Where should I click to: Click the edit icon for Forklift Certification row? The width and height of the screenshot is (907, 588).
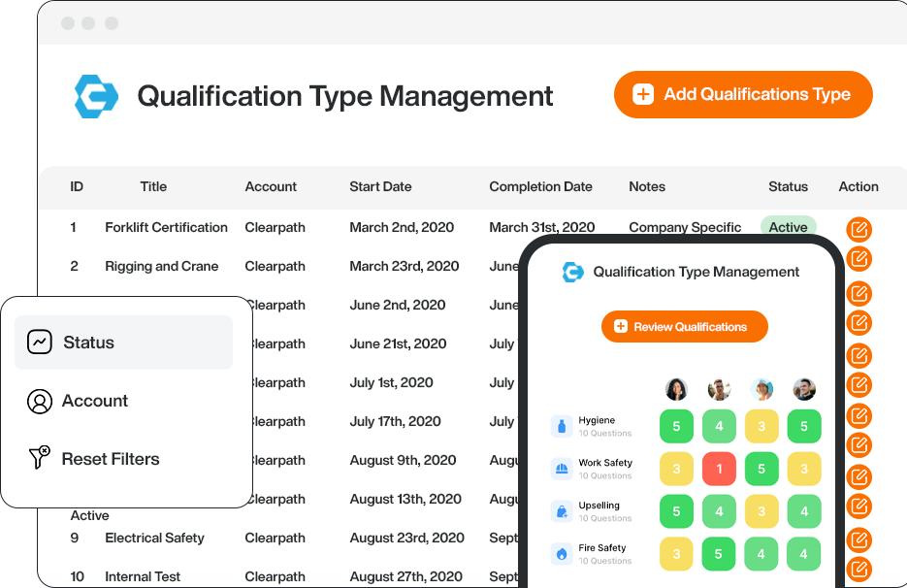858,229
